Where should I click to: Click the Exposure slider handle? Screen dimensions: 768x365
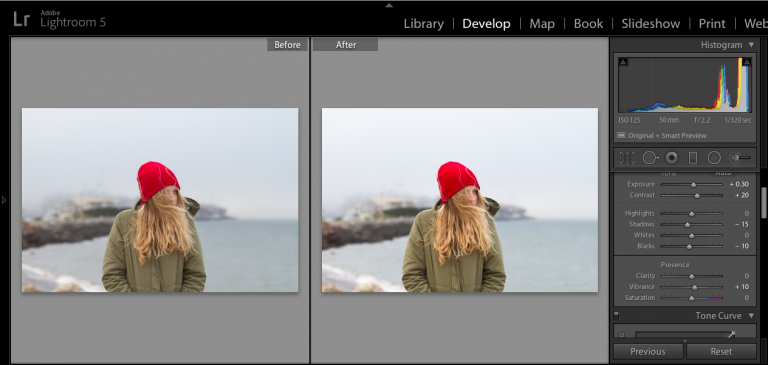[x=694, y=185]
